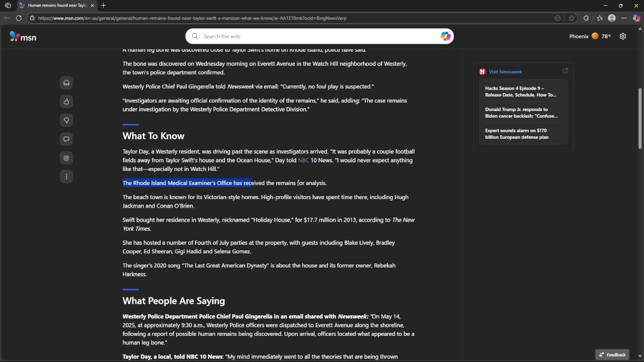
Task: Click the search magnifier icon
Action: [x=195, y=36]
